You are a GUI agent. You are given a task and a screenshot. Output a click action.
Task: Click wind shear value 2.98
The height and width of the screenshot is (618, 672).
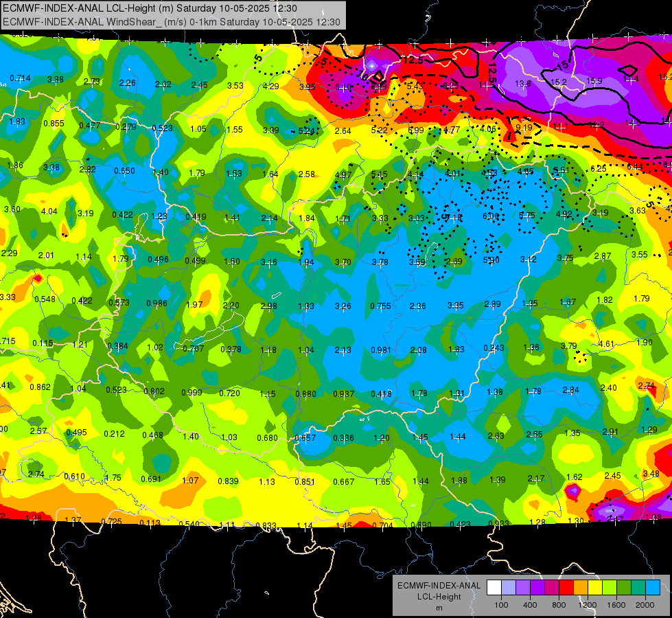pyautogui.click(x=269, y=306)
